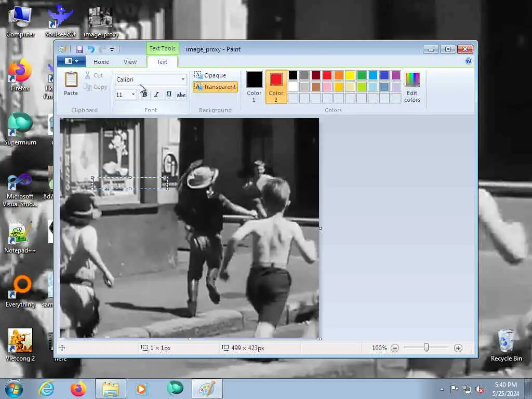Screen dimensions: 532x399
Task: Click the Save icon in the title bar
Action: [x=79, y=49]
